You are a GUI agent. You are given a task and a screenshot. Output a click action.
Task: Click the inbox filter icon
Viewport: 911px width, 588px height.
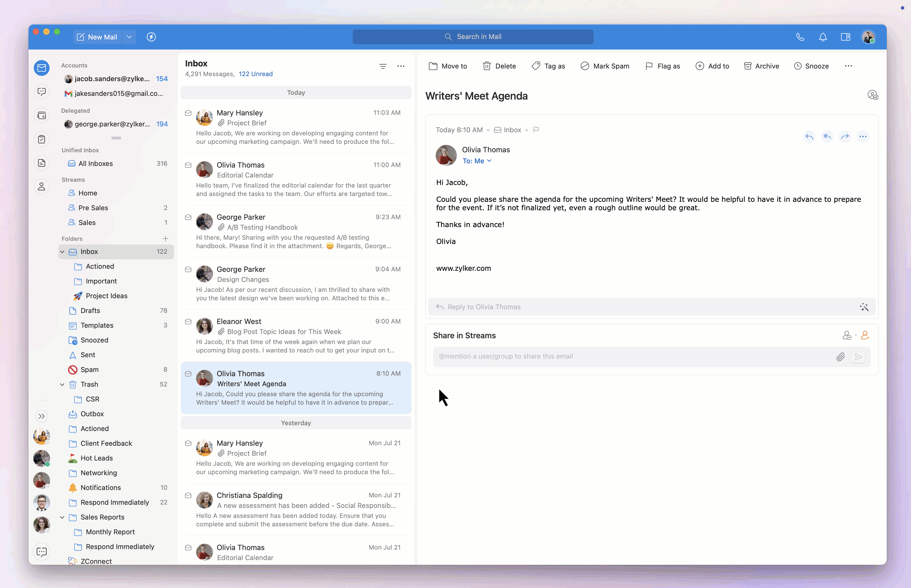click(383, 66)
